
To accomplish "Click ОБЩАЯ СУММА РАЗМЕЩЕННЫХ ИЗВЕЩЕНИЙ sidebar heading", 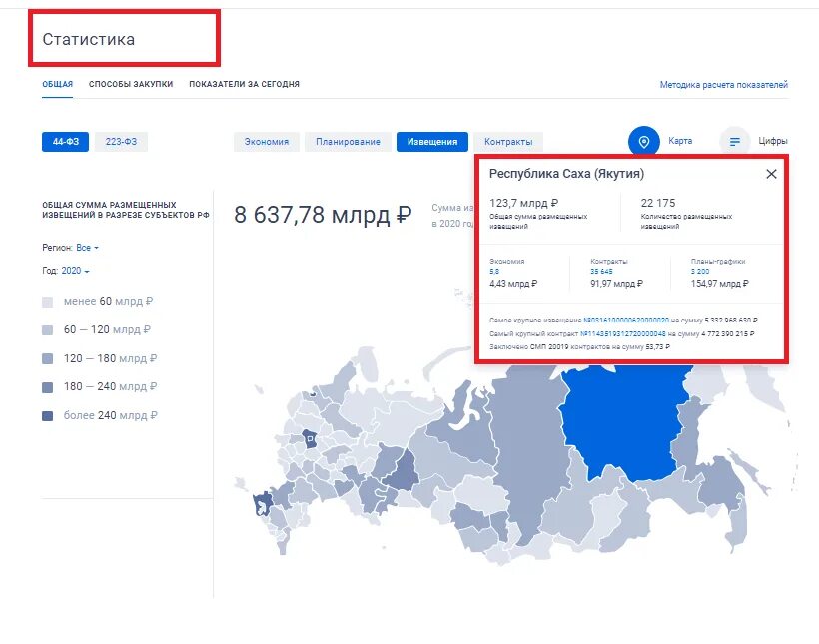I will pos(126,210).
